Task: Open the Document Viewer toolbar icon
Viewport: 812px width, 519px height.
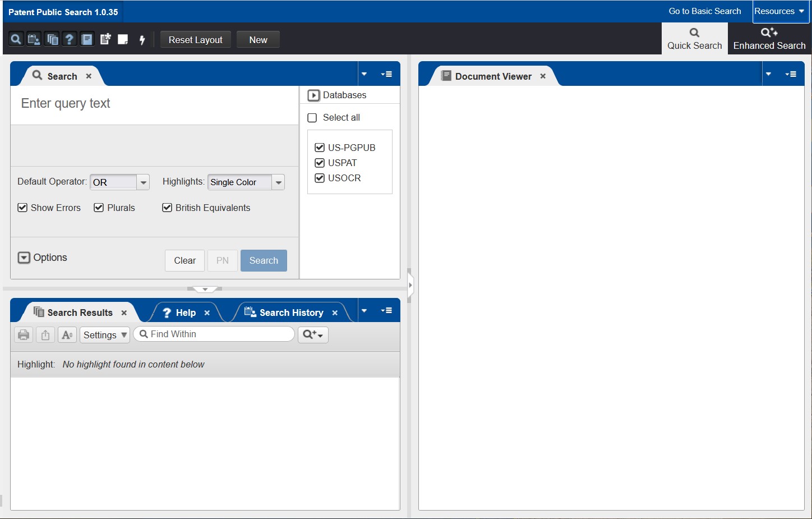Action: [x=87, y=39]
